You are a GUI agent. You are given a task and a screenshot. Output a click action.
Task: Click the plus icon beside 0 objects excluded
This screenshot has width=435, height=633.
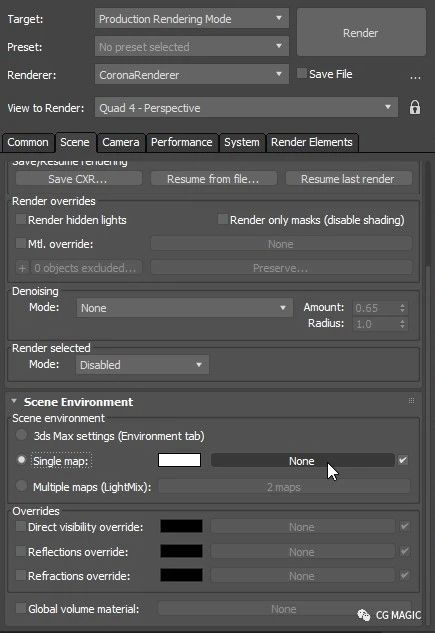tap(23, 268)
